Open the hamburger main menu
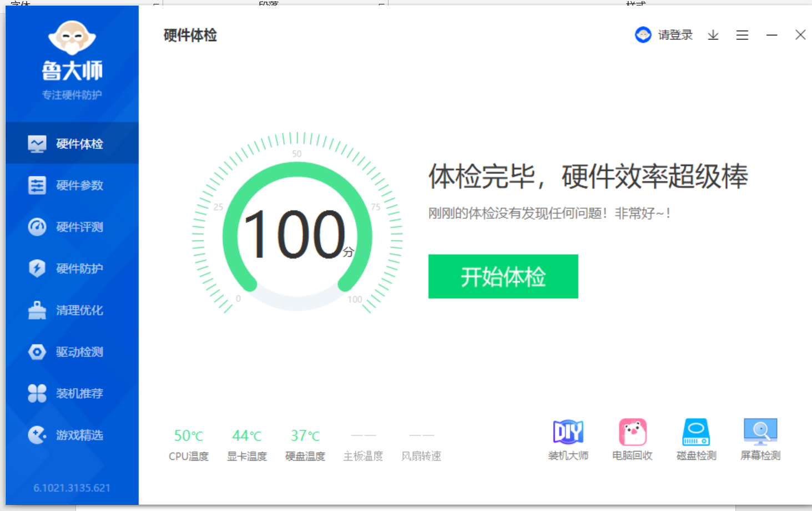Image resolution: width=812 pixels, height=511 pixels. point(742,35)
